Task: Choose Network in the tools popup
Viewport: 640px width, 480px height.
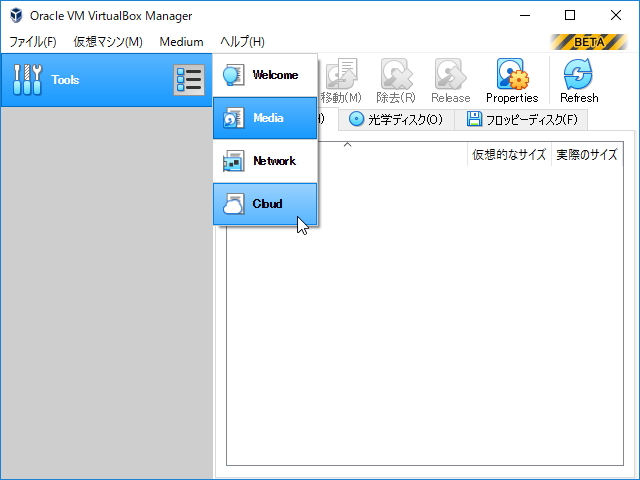Action: click(x=265, y=161)
